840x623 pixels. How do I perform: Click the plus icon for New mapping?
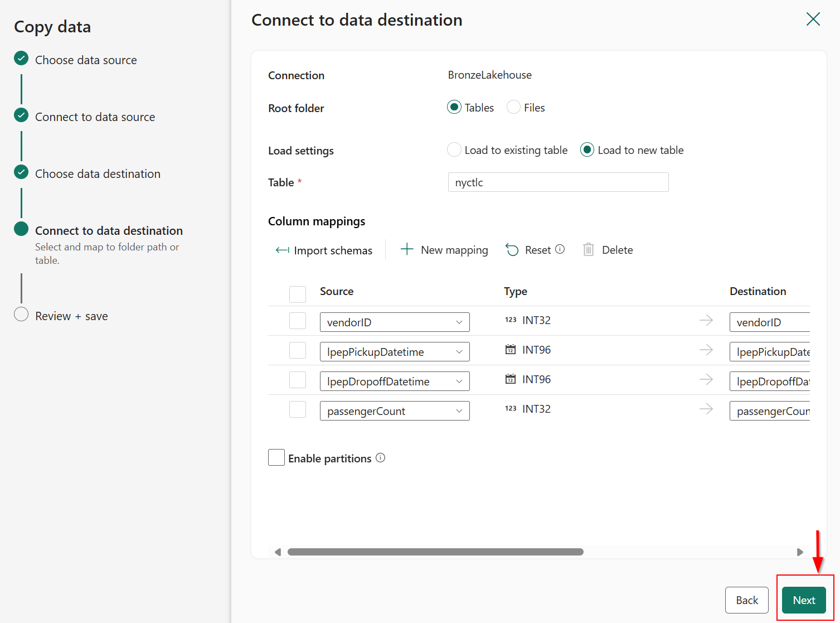point(407,249)
